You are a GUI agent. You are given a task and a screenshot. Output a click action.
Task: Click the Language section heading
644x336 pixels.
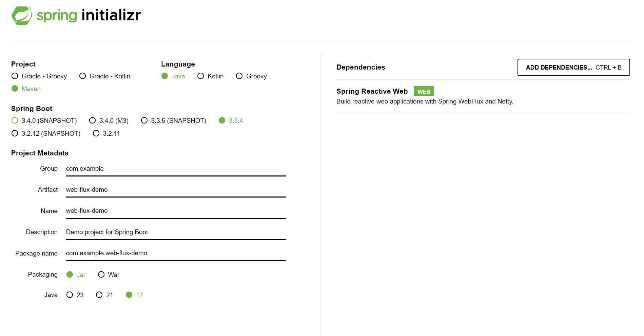click(178, 64)
